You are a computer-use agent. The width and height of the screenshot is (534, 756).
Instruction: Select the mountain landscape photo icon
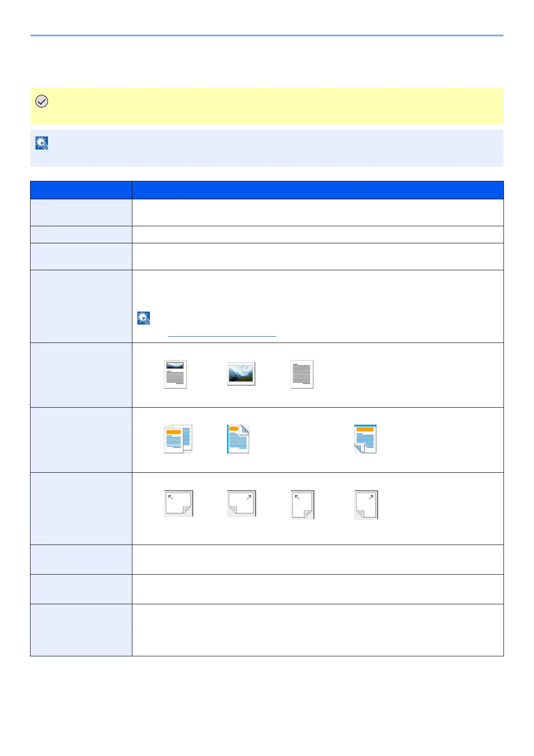pos(241,374)
